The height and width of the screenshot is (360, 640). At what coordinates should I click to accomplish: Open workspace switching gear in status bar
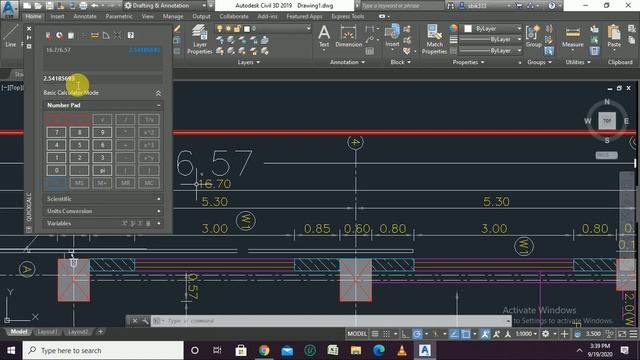[545, 334]
